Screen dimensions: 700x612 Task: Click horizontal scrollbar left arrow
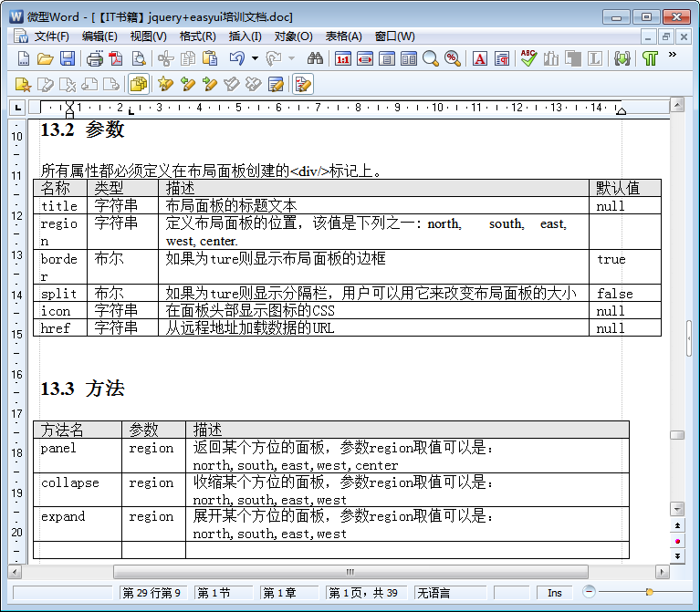(15, 572)
